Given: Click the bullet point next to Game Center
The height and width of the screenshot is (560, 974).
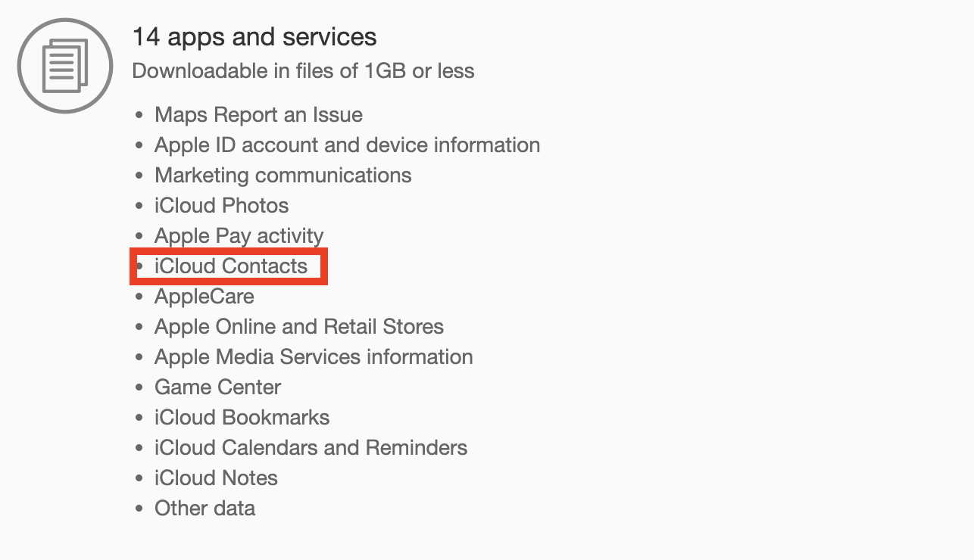Looking at the screenshot, I should click(139, 388).
